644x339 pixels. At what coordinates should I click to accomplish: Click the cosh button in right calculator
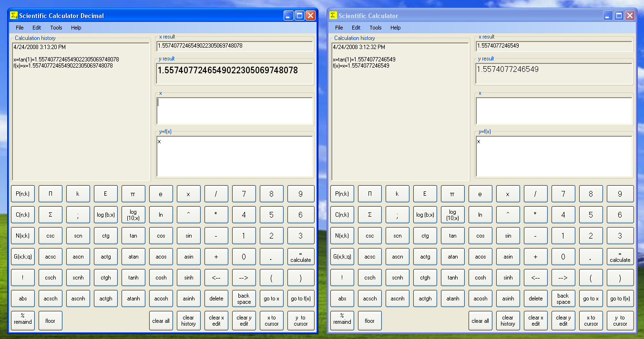[x=480, y=278]
